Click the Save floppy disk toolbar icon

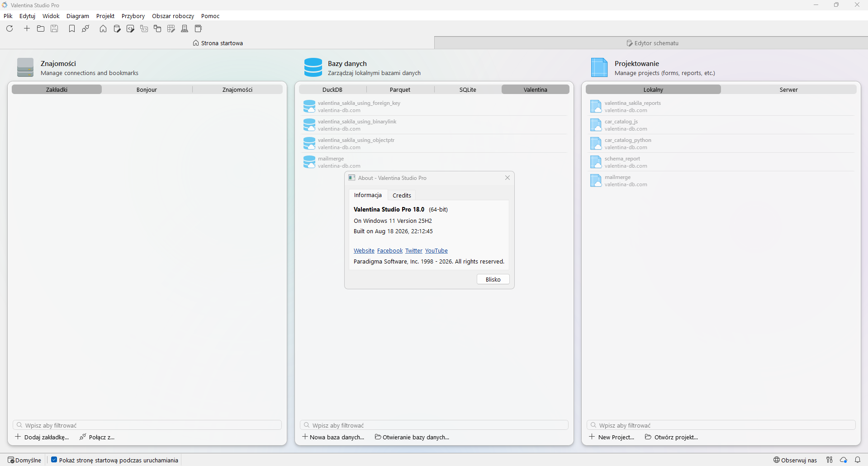54,28
